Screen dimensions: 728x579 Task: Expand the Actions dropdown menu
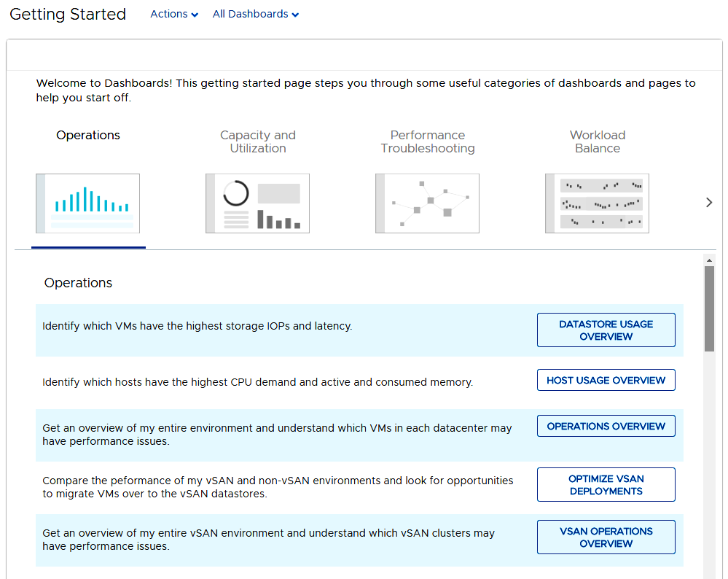point(174,15)
